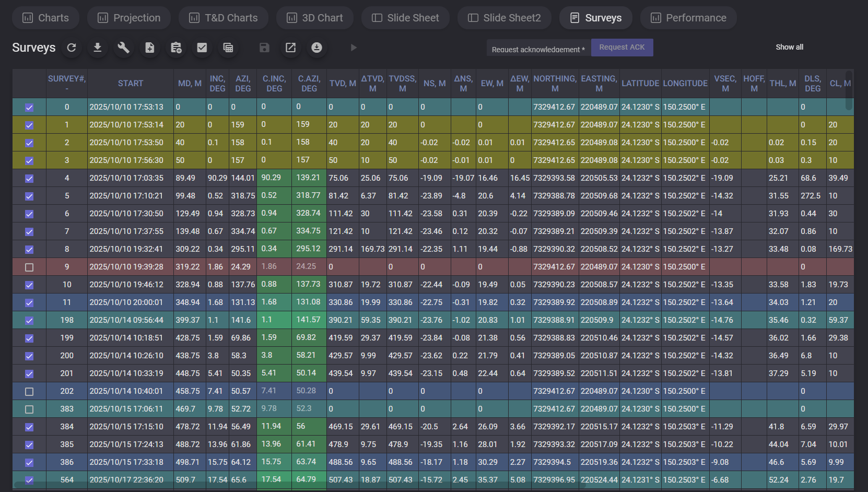868x492 pixels.
Task: Click the Show all link
Action: pyautogui.click(x=789, y=47)
